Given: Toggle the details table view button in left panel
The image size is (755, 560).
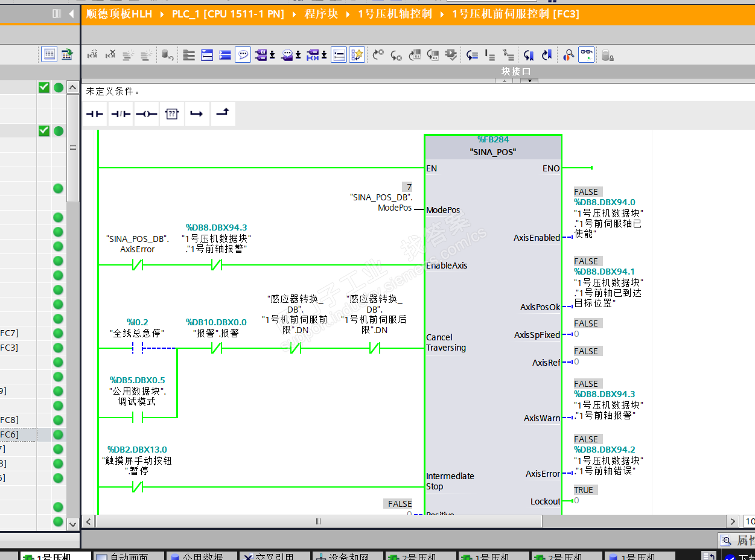Looking at the screenshot, I should [x=49, y=54].
